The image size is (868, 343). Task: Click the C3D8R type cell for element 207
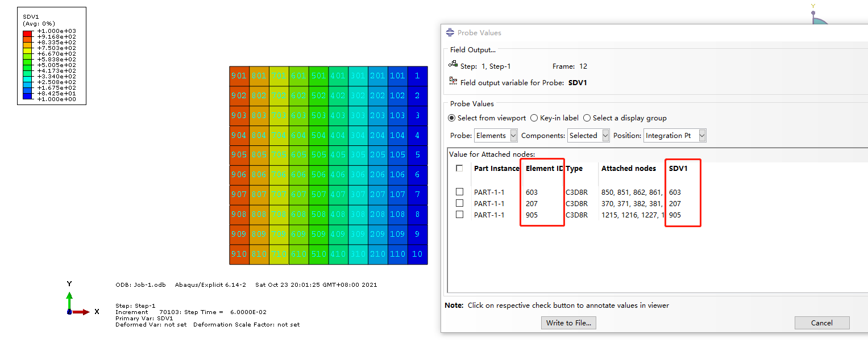pyautogui.click(x=576, y=203)
